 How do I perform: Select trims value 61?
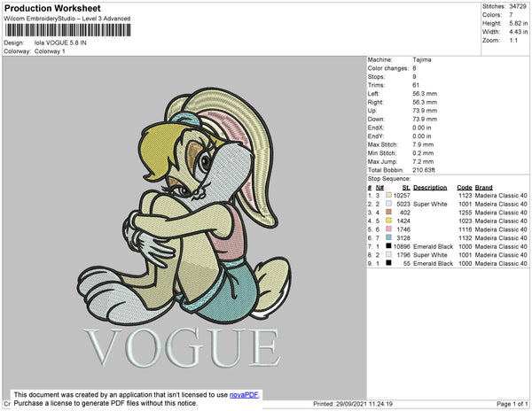click(x=416, y=85)
